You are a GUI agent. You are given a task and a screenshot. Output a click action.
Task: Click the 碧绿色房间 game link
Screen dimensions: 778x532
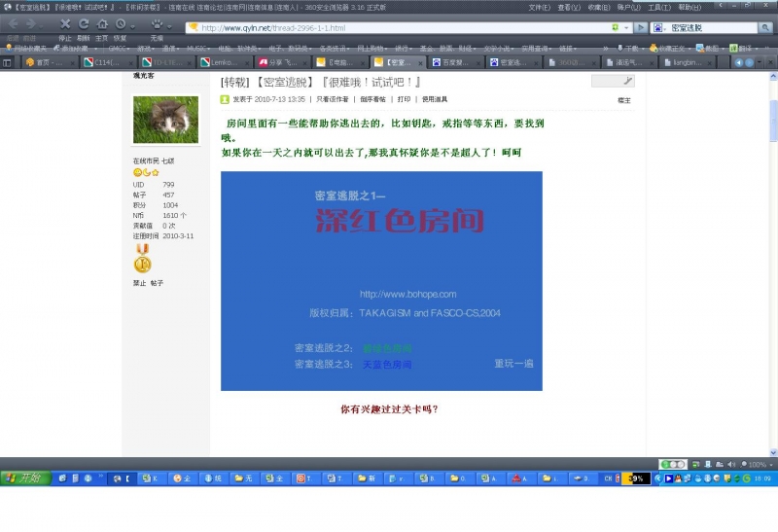(x=387, y=348)
